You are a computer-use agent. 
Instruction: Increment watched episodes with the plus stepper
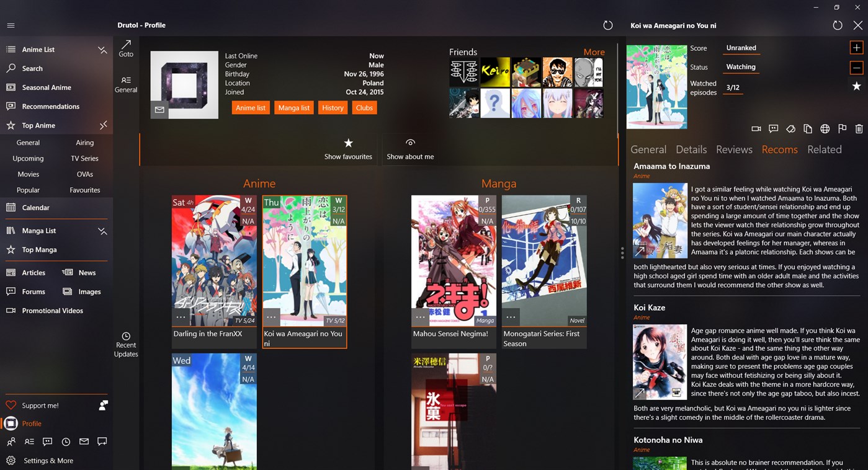(857, 47)
